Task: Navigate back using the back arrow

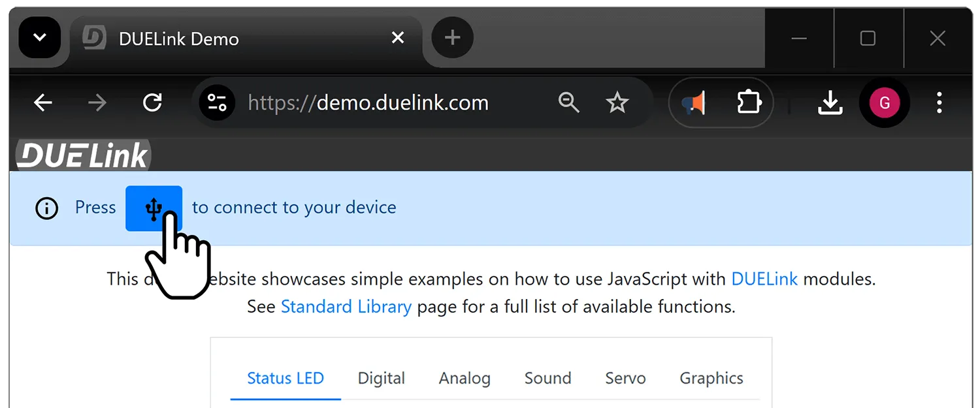Action: [42, 102]
